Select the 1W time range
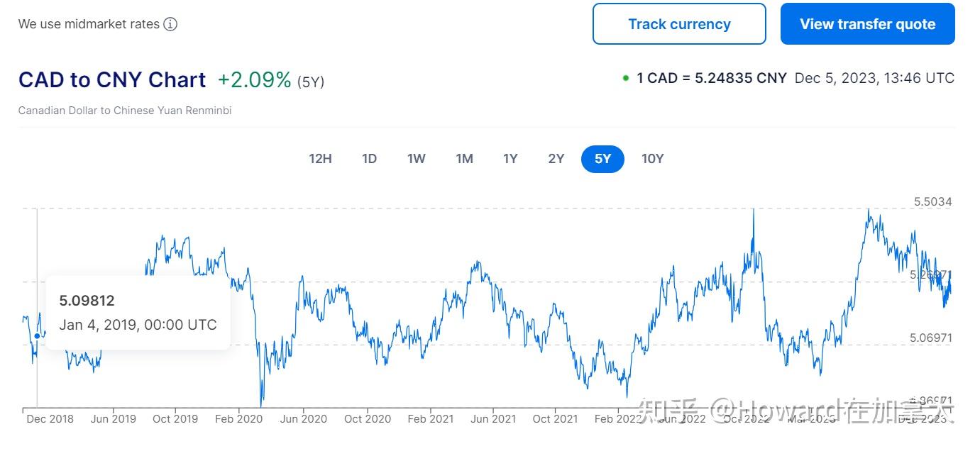This screenshot has height=451, width=980. pos(416,159)
